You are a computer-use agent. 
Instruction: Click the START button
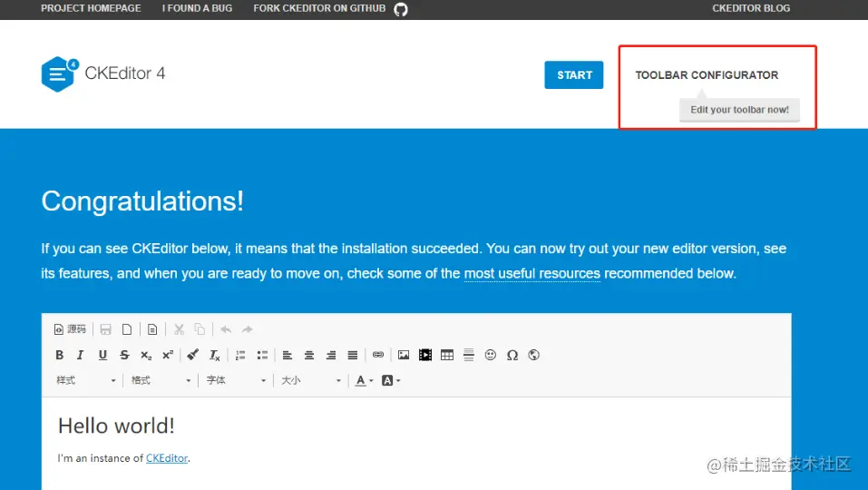click(574, 74)
